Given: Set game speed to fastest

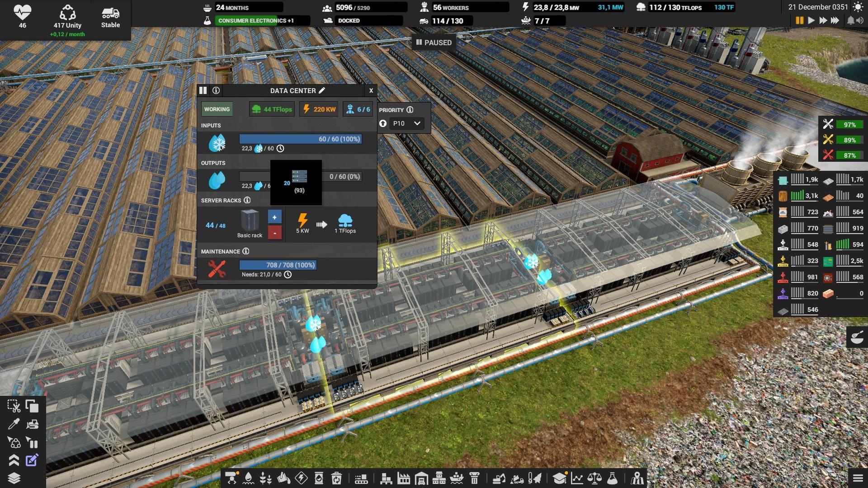Looking at the screenshot, I should coord(835,20).
